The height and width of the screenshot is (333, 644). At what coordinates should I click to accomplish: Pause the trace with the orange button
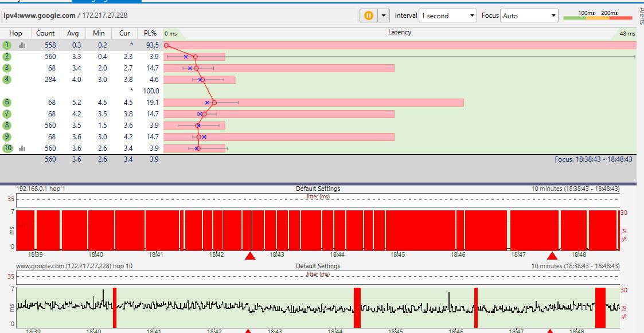[368, 15]
